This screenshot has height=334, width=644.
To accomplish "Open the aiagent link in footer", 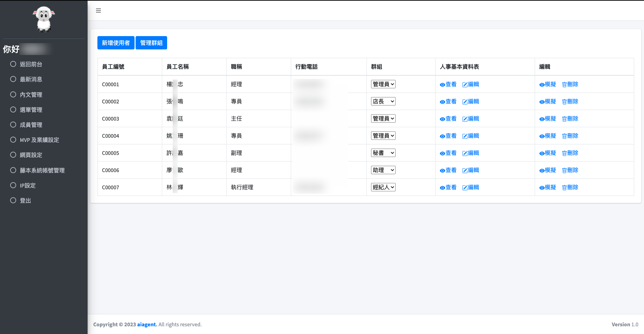I will tap(147, 325).
